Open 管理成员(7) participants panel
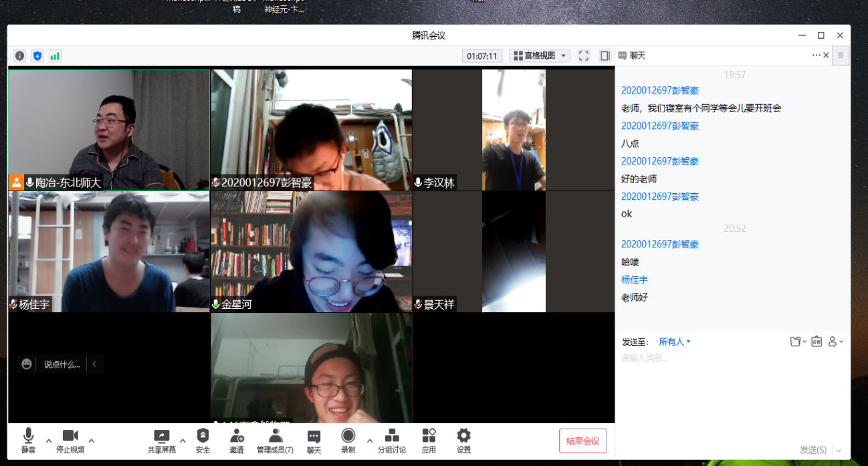Viewport: 868px width, 466px height. click(275, 441)
